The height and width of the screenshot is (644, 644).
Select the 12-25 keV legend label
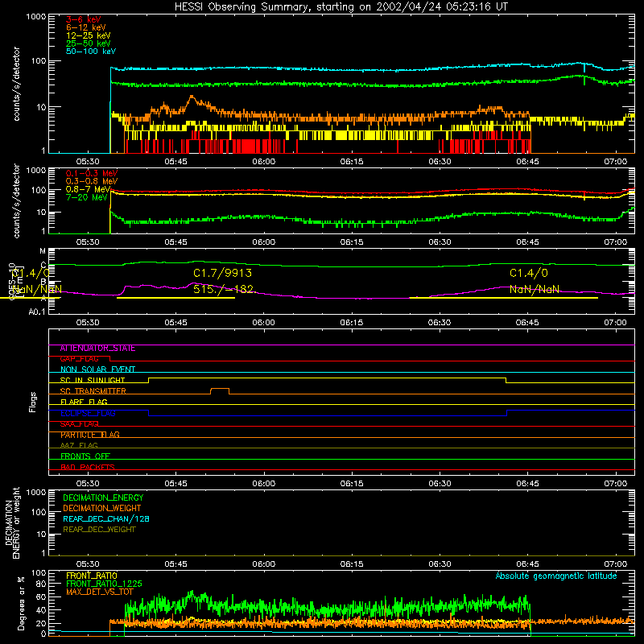coord(89,35)
